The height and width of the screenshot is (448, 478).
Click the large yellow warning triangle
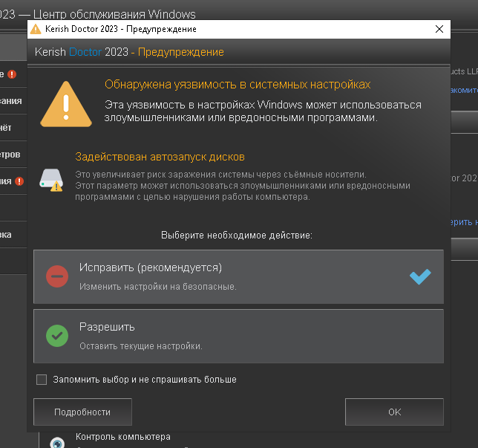(66, 104)
